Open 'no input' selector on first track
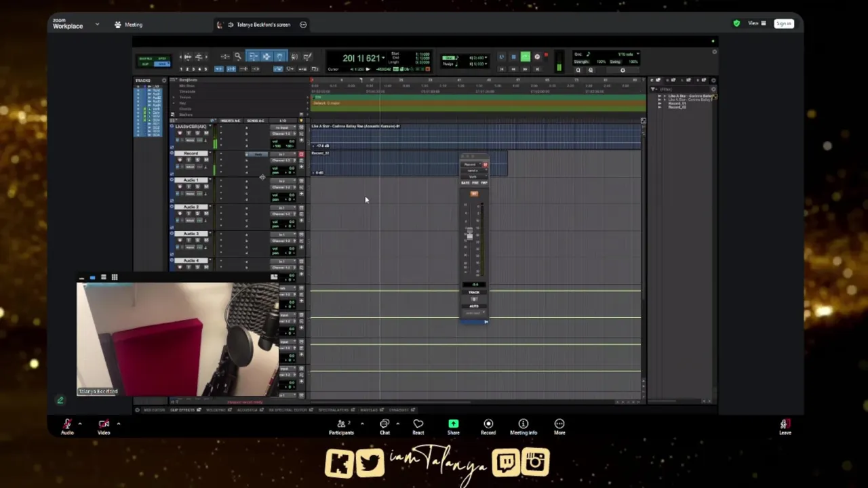 click(283, 127)
